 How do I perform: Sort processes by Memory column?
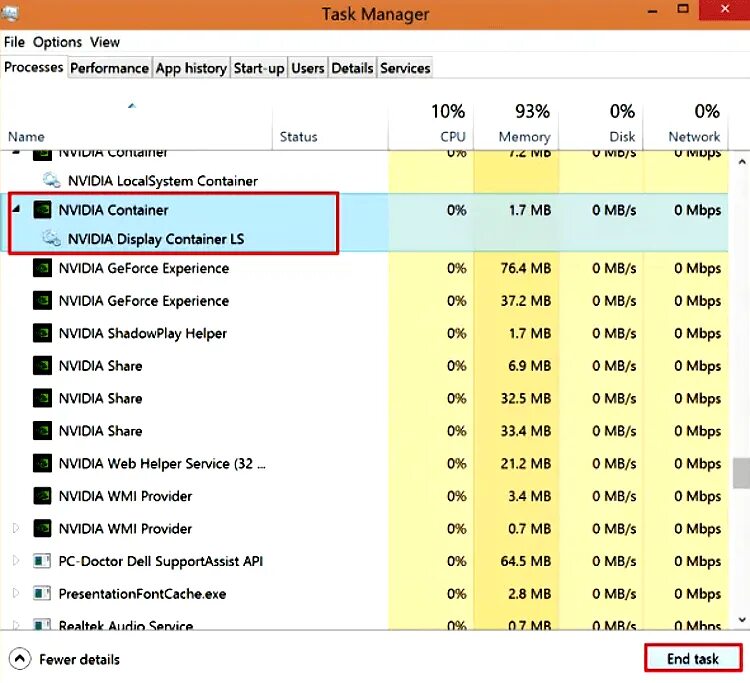(x=516, y=124)
